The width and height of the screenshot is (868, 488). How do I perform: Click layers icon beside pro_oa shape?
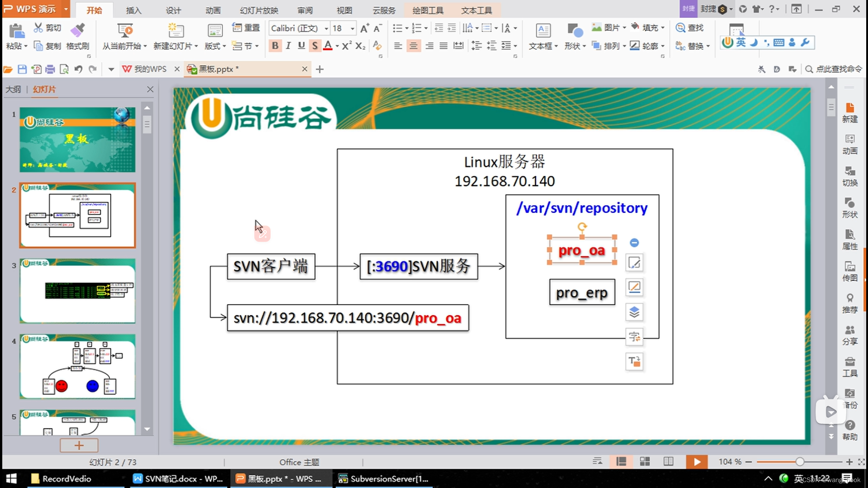tap(634, 312)
